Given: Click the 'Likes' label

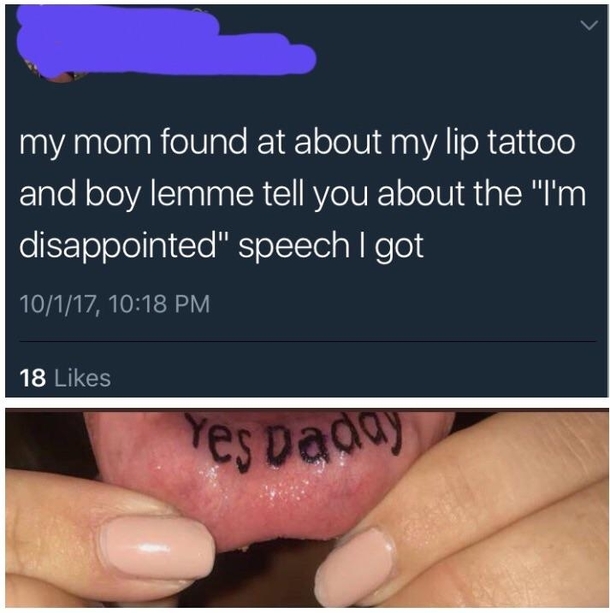Looking at the screenshot, I should (83, 378).
